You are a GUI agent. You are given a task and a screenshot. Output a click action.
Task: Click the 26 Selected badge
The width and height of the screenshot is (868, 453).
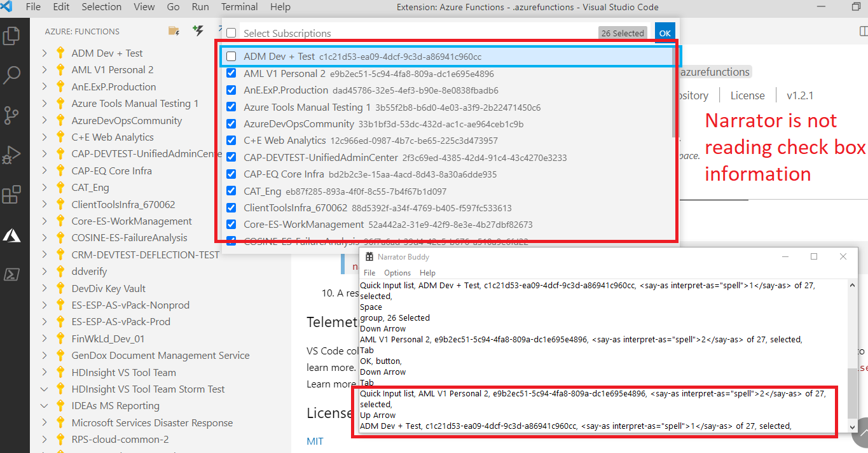623,33
